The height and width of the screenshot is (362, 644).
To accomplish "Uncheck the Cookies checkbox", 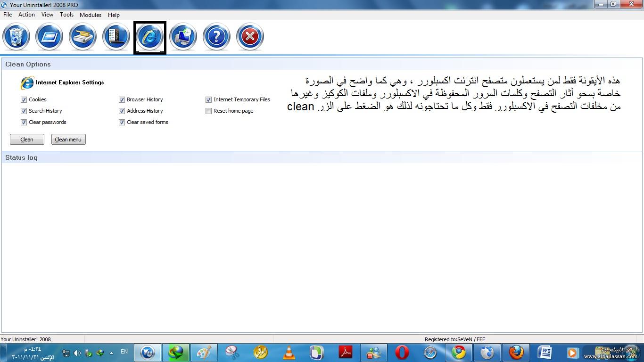I will point(24,99).
